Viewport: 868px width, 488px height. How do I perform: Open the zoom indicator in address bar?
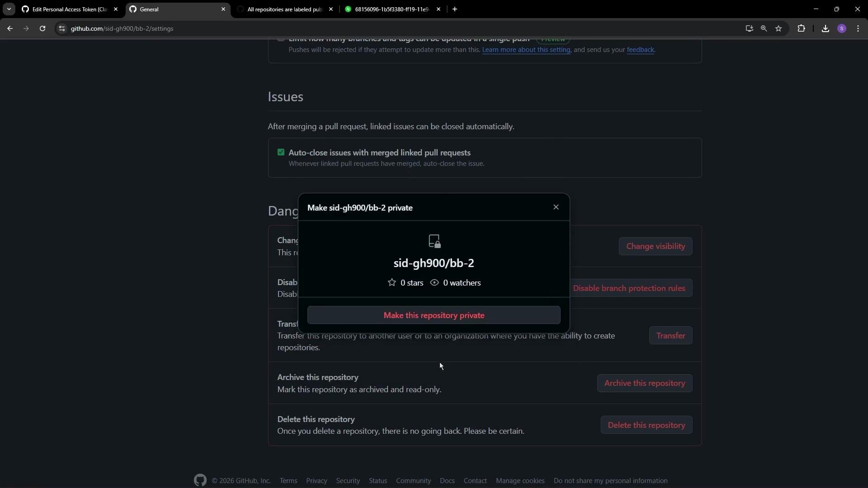[x=764, y=28]
